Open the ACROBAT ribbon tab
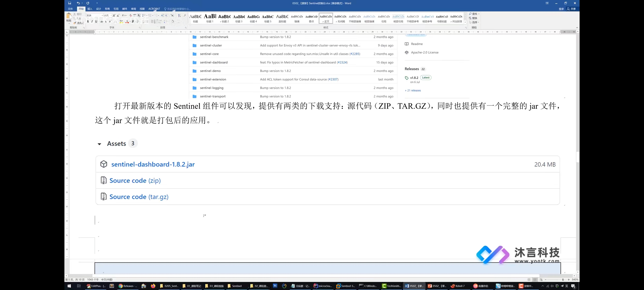Screen dimensions: 644x290 pos(154,9)
